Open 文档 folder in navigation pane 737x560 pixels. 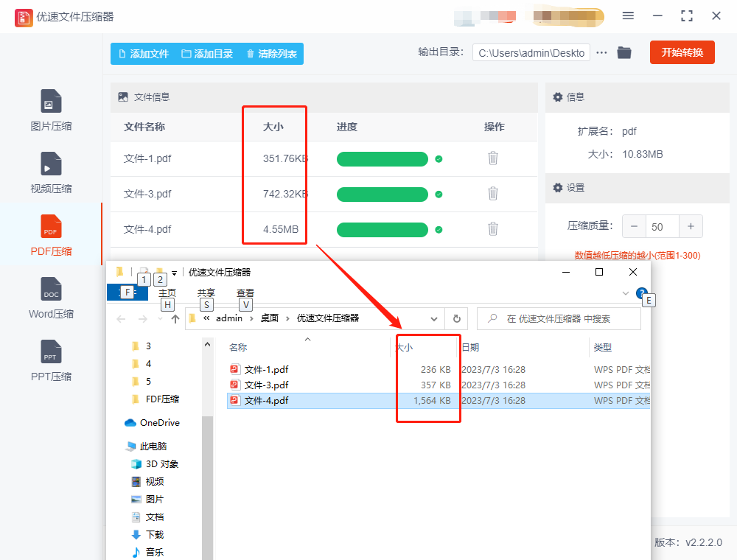(147, 517)
